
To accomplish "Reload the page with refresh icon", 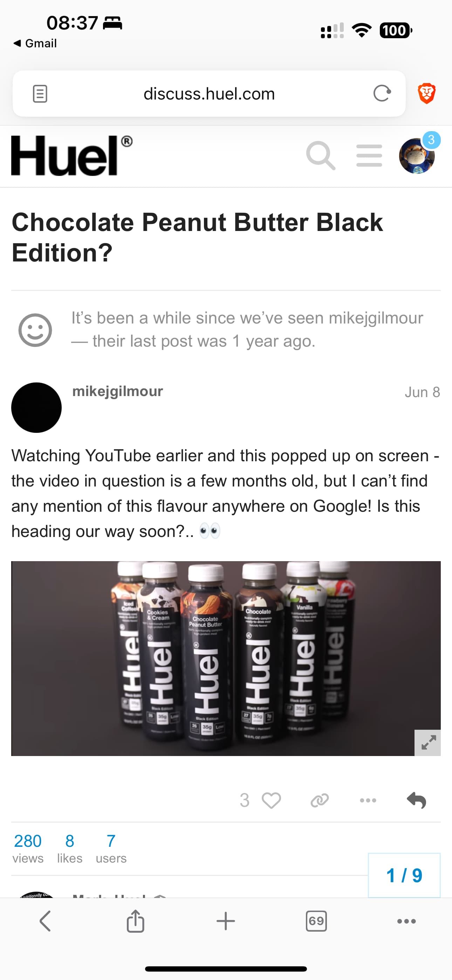I will point(382,94).
